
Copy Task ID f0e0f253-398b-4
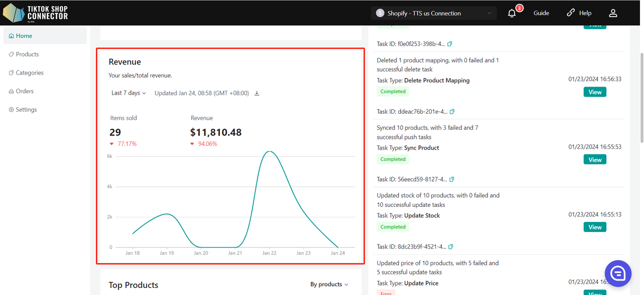pyautogui.click(x=450, y=44)
